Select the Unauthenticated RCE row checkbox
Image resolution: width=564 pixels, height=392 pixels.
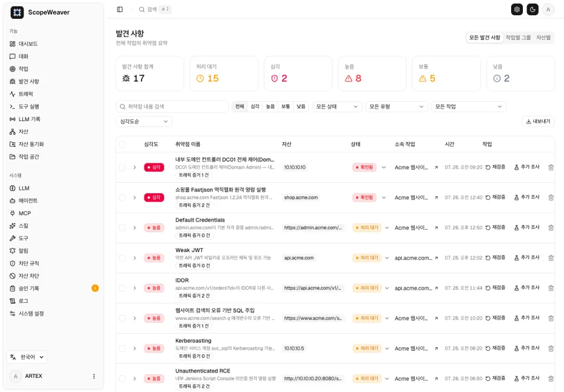tap(122, 378)
